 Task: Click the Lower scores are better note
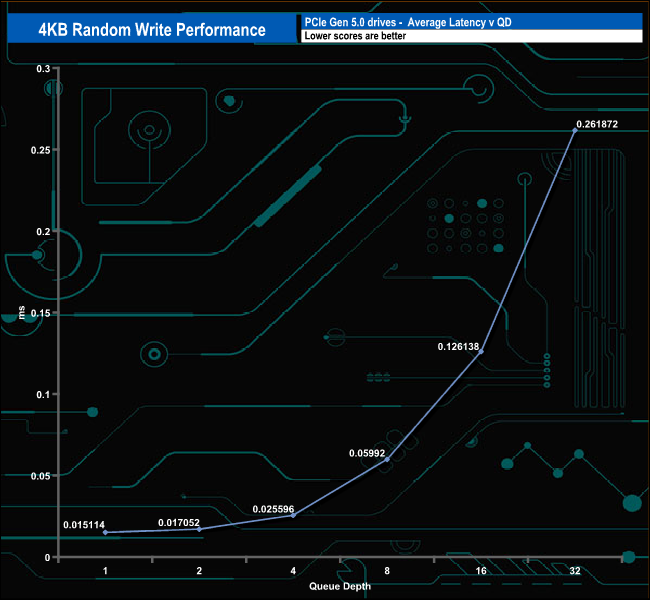pos(355,36)
